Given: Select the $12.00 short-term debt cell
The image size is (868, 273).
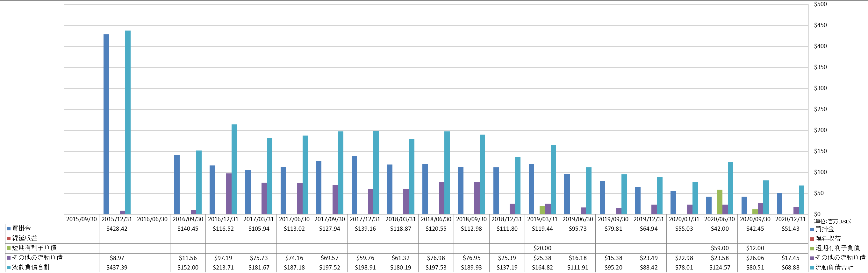Looking at the screenshot, I should (755, 248).
